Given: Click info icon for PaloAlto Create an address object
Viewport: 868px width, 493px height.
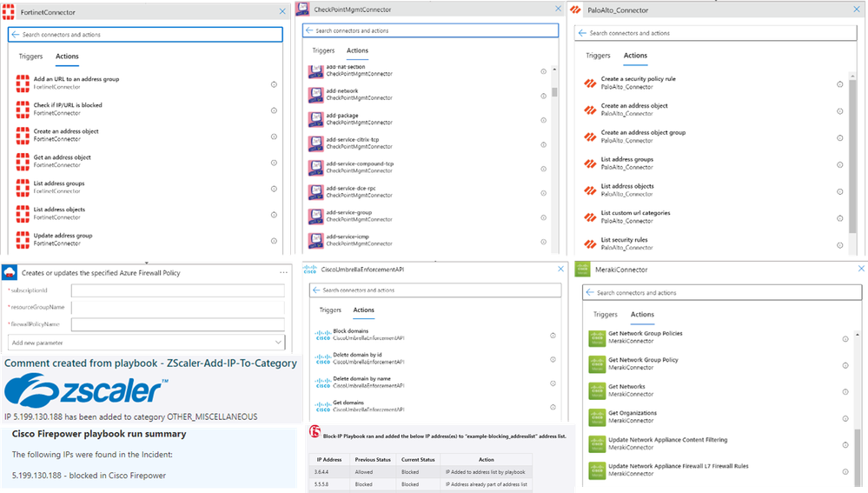Looking at the screenshot, I should tap(840, 110).
